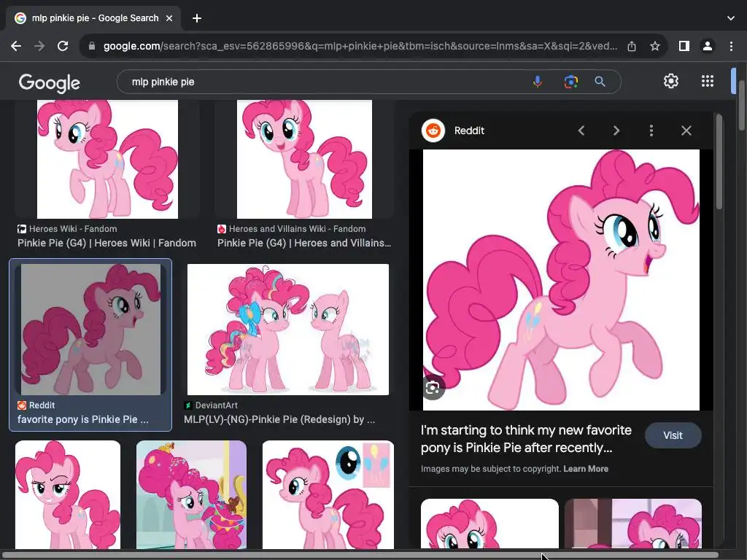Open Heroes and Villains Wiki thumbnail
Screen dimensions: 747x560
click(x=304, y=159)
